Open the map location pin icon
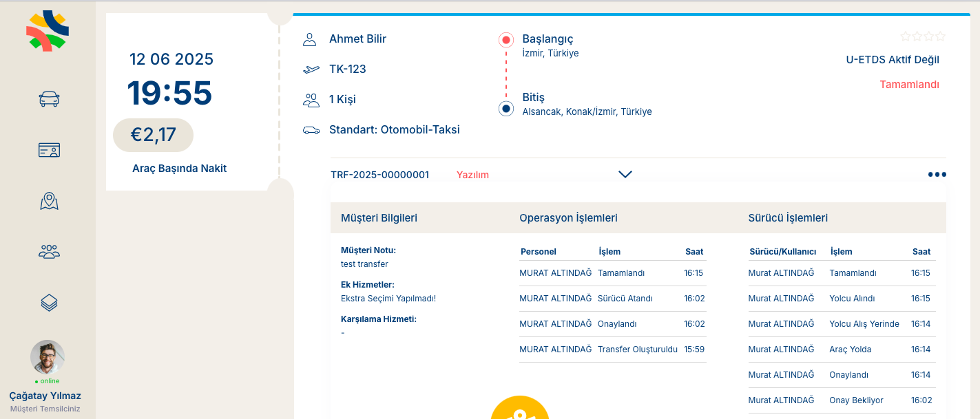Viewport: 980px width, 419px height. coord(49,201)
